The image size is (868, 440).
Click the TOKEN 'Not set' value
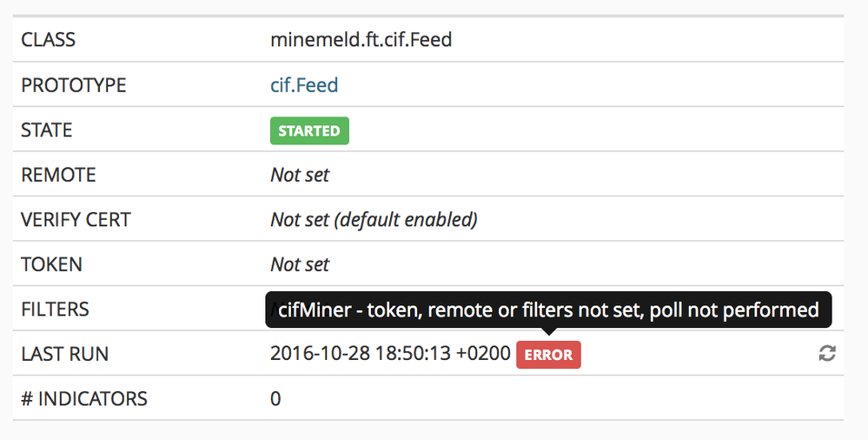[x=300, y=264]
